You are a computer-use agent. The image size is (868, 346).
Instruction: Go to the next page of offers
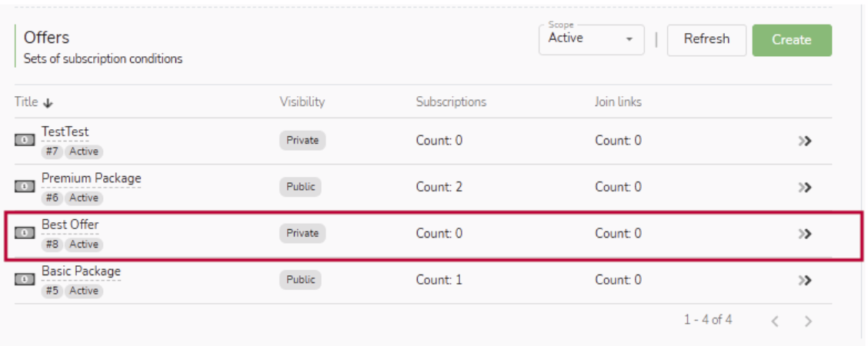click(x=808, y=321)
